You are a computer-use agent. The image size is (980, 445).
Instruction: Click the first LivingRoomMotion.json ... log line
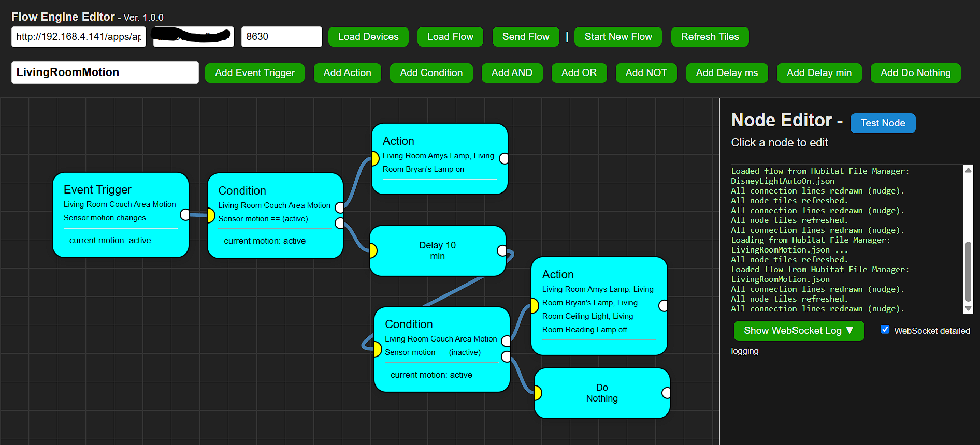point(789,250)
